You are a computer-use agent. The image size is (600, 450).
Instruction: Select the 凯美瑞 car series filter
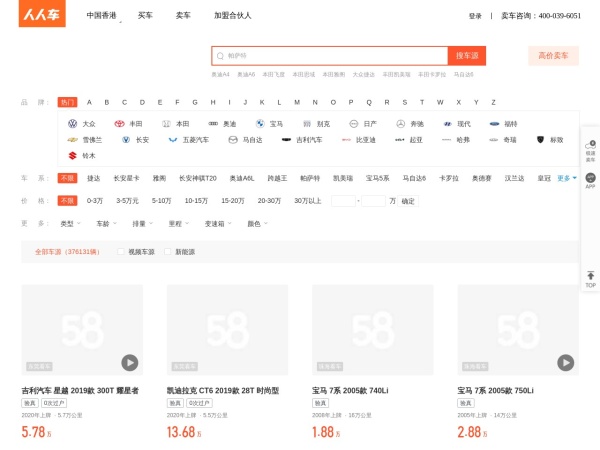343,178
